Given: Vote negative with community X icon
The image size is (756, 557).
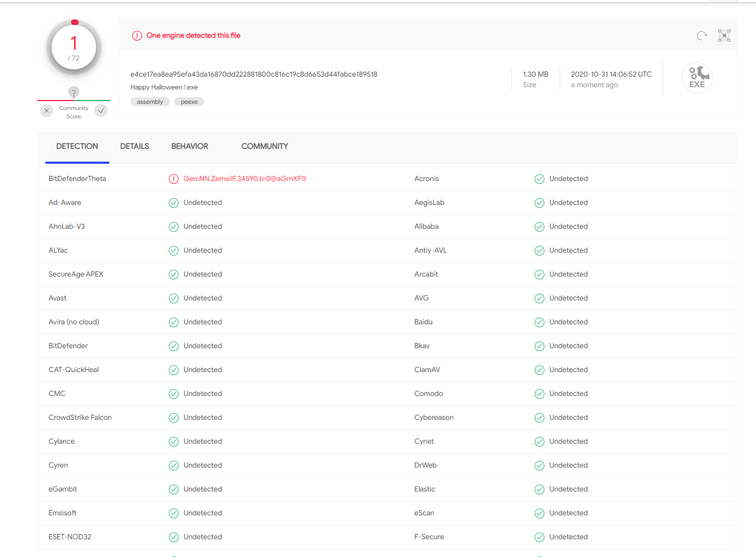Looking at the screenshot, I should 47,111.
